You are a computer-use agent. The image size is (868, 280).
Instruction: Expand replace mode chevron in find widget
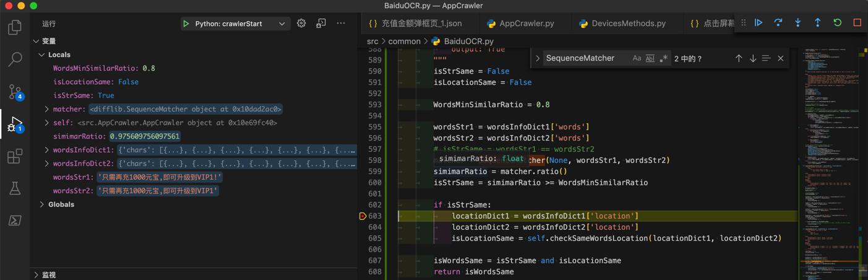(537, 58)
